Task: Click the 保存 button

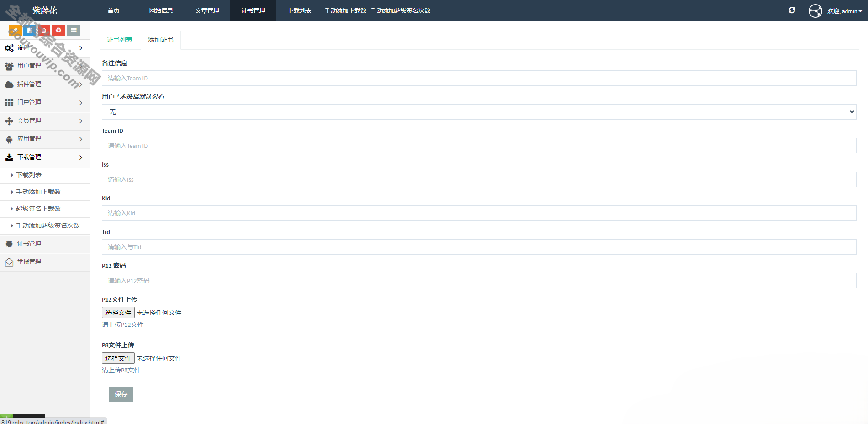Action: click(121, 394)
